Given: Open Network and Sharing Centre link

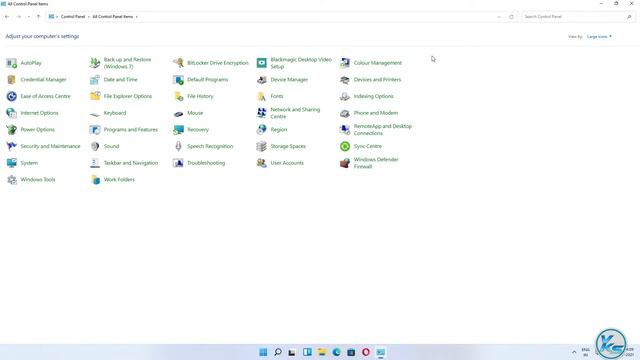Looking at the screenshot, I should [x=295, y=113].
